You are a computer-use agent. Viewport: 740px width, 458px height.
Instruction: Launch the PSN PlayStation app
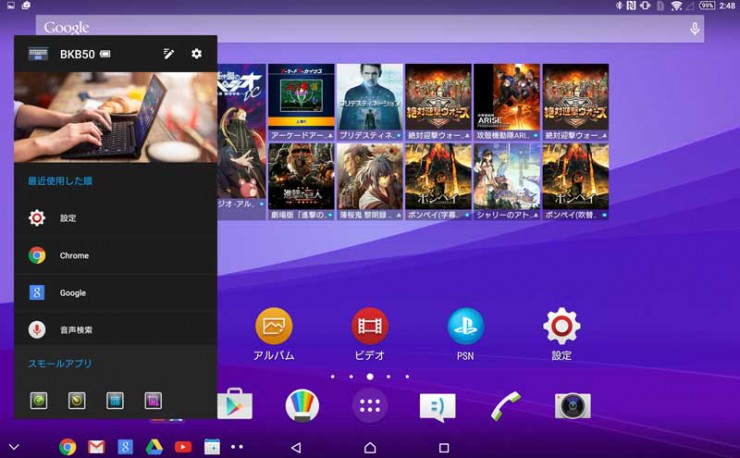(x=465, y=334)
